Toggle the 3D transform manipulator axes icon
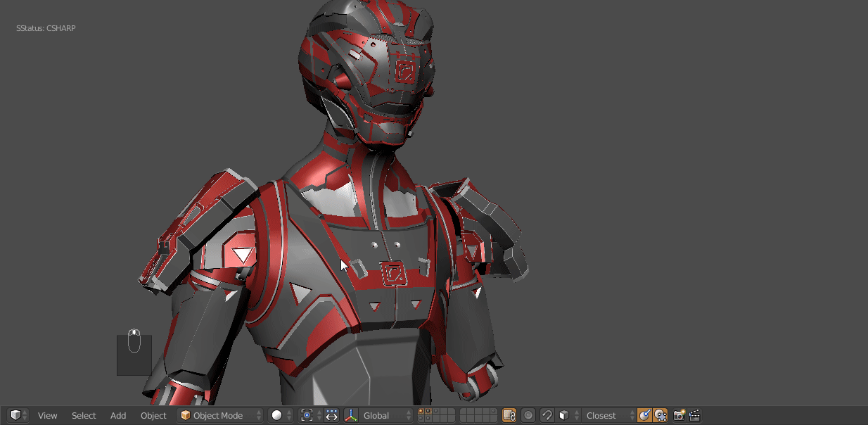This screenshot has width=868, height=425. pyautogui.click(x=351, y=415)
